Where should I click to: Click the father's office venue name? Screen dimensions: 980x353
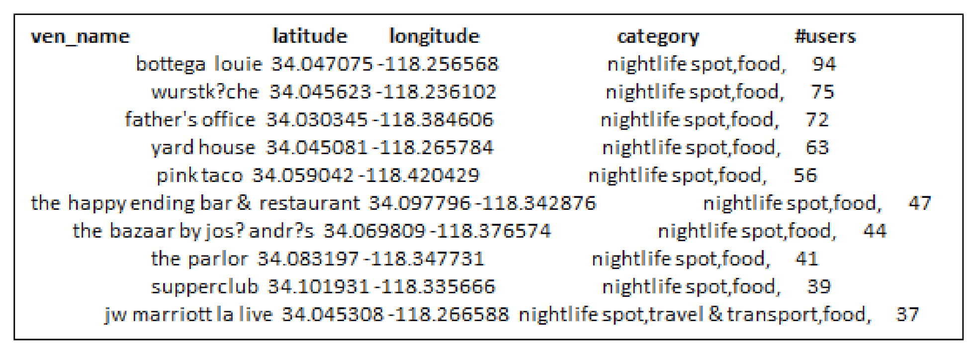190,120
